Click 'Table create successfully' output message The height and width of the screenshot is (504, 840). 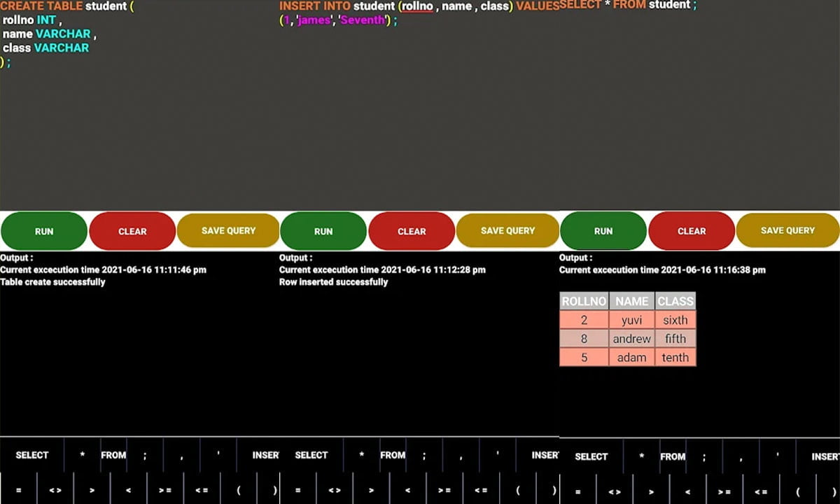tap(52, 282)
